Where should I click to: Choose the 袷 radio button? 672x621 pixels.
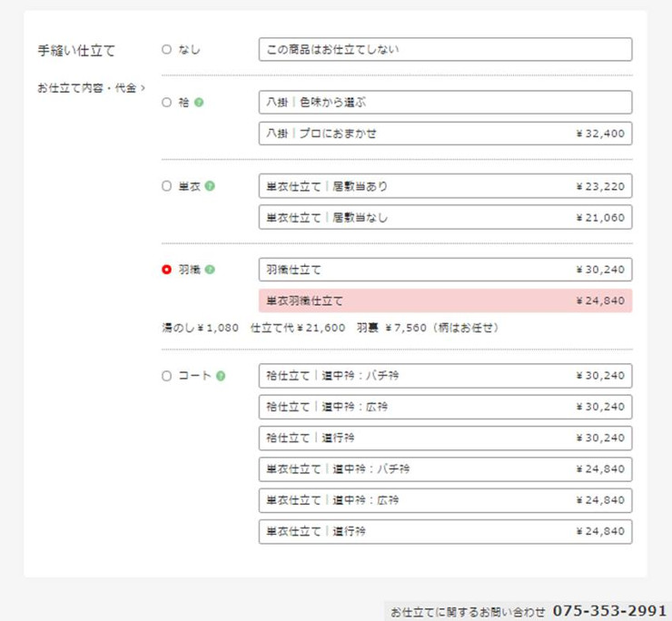coord(166,103)
